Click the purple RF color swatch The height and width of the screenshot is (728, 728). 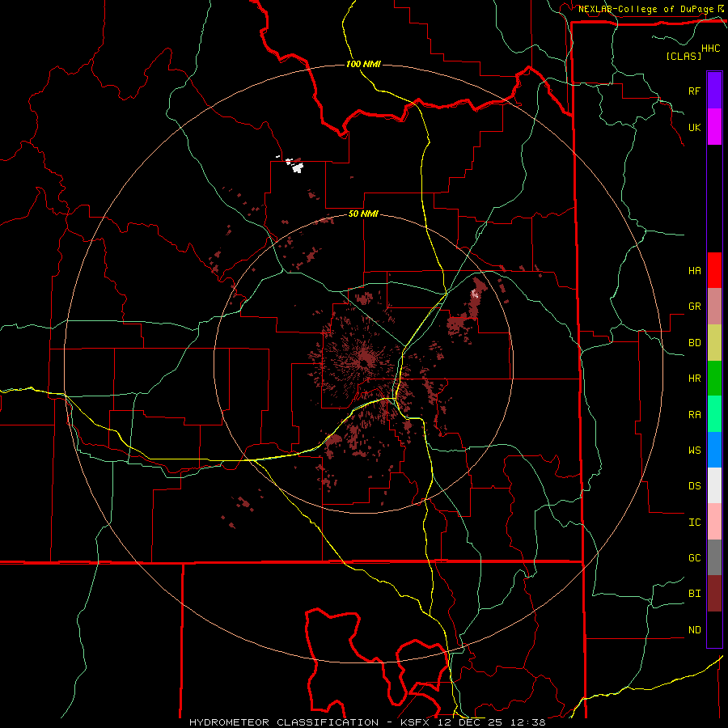click(714, 91)
